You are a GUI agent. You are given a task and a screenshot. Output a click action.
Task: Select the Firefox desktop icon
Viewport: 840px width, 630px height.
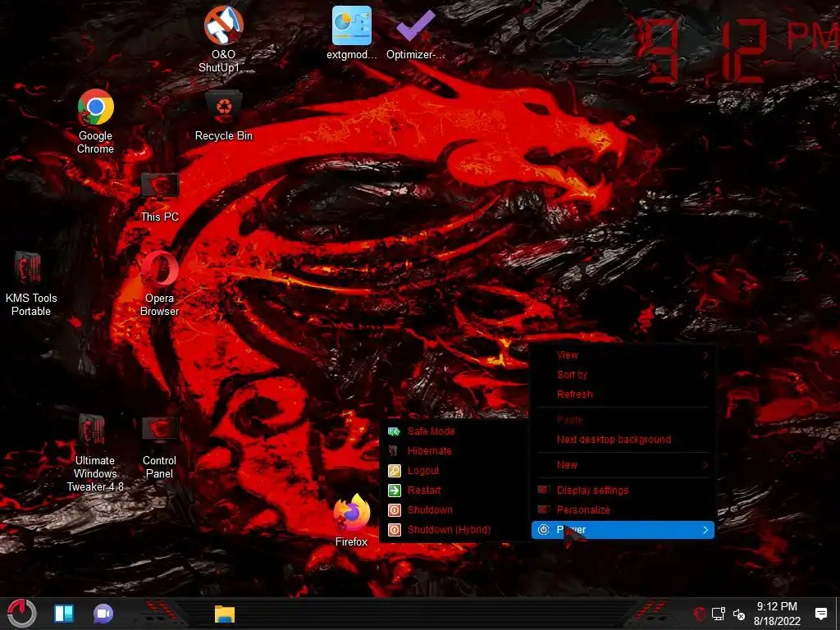[351, 521]
